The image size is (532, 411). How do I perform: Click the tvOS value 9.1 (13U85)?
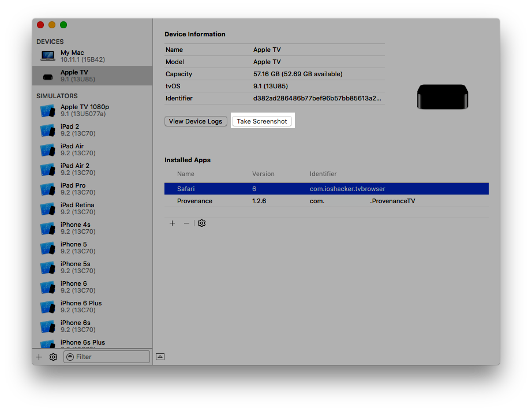click(x=271, y=86)
